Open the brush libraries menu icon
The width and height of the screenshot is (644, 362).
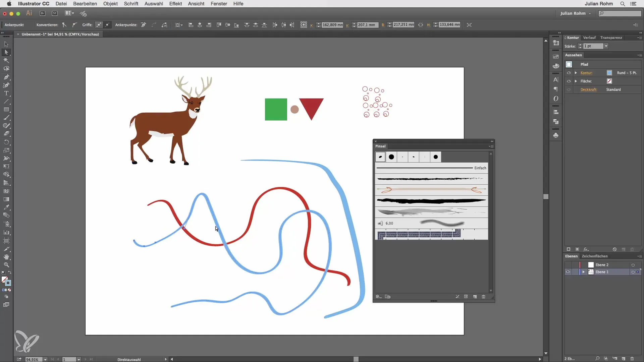pyautogui.click(x=378, y=297)
